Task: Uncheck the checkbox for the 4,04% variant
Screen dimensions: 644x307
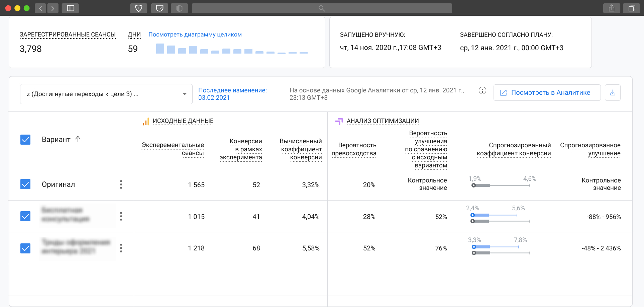Action: click(25, 216)
